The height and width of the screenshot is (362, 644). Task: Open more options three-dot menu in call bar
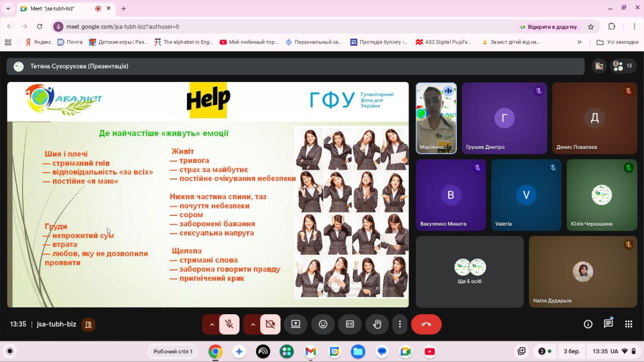pyautogui.click(x=400, y=324)
